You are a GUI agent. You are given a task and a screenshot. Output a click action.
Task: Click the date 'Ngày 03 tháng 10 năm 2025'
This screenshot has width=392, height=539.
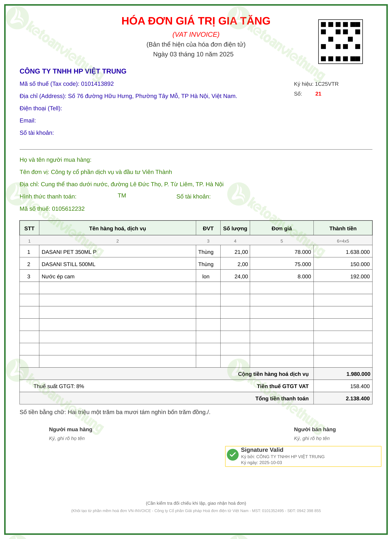193,54
